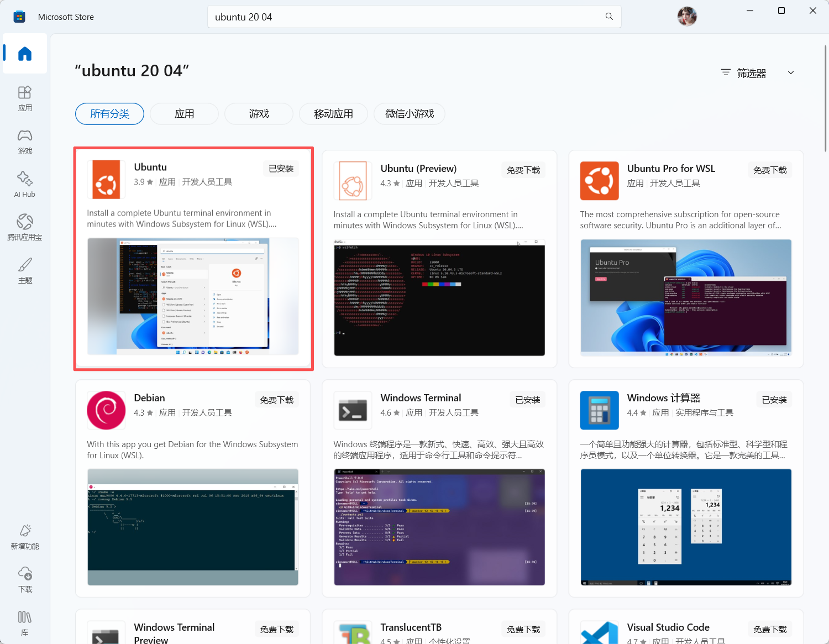Select the 微信小游戏 category tab
This screenshot has width=829, height=644.
[x=410, y=114]
